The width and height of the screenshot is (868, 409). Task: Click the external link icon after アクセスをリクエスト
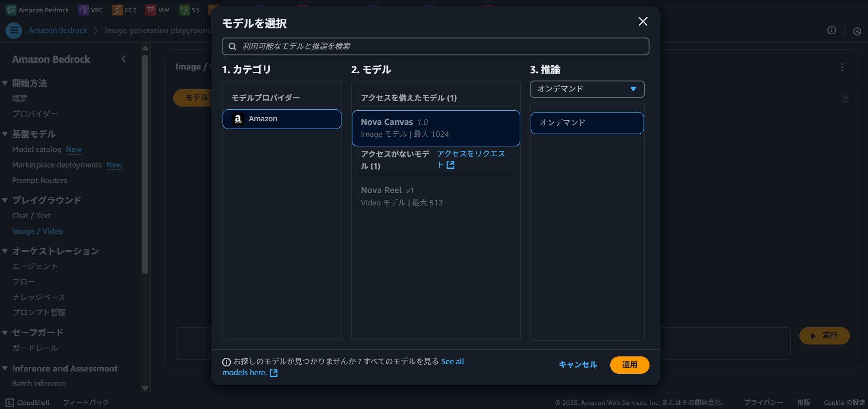pyautogui.click(x=450, y=165)
